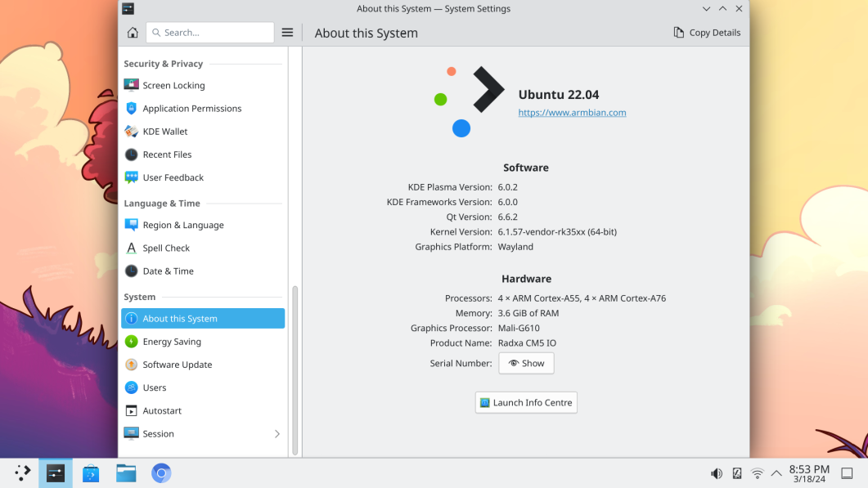This screenshot has height=488, width=868.
Task: Open User Feedback settings
Action: [x=203, y=177]
